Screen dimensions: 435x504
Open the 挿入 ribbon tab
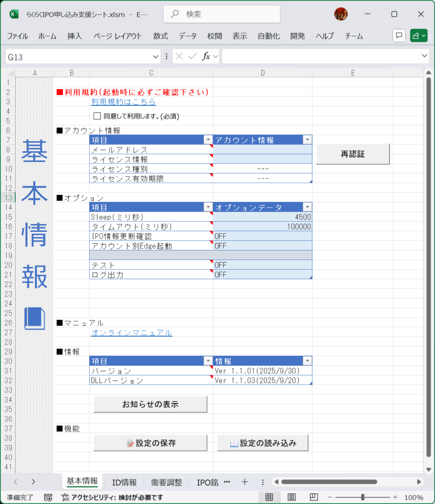coord(74,36)
